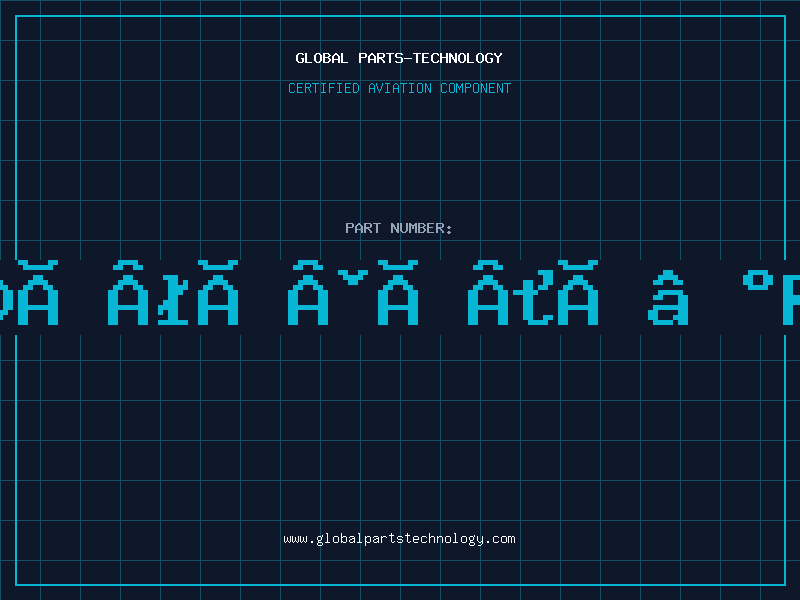The height and width of the screenshot is (600, 800).
Task: Open the www.globalpartstechnology.com link
Action: [399, 539]
